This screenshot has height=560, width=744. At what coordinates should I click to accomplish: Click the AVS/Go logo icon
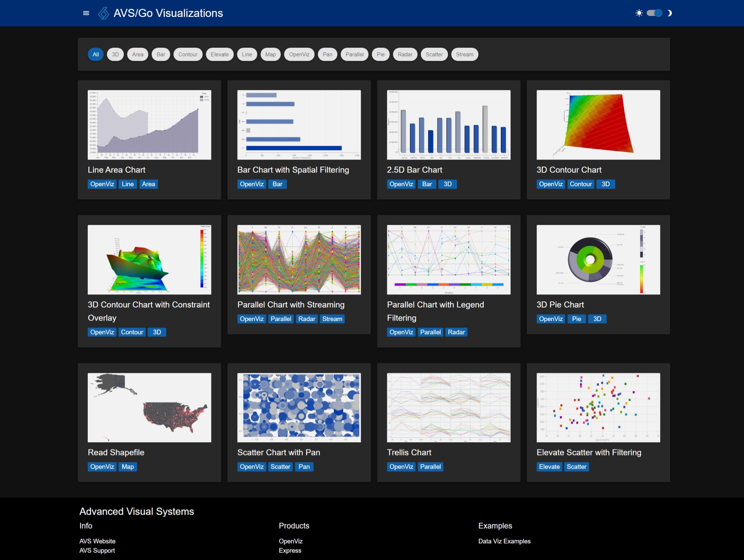[104, 13]
